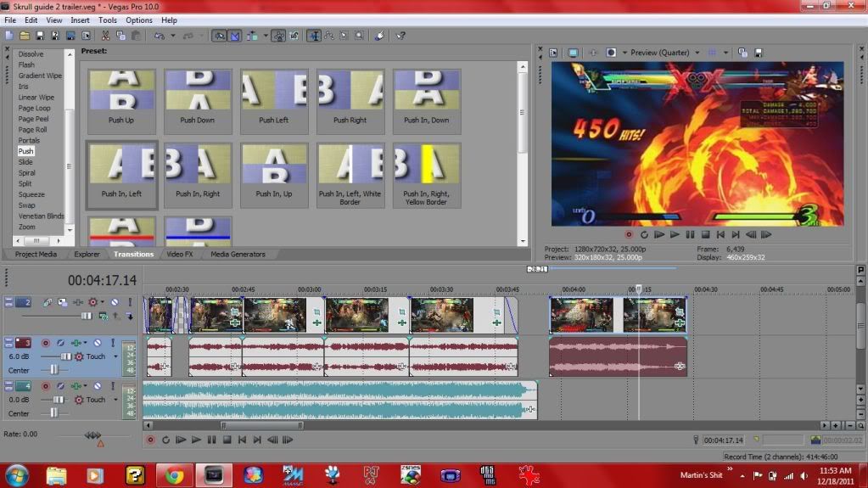Invert phase on audio track 3
This screenshot has height=488, width=868.
tap(60, 343)
